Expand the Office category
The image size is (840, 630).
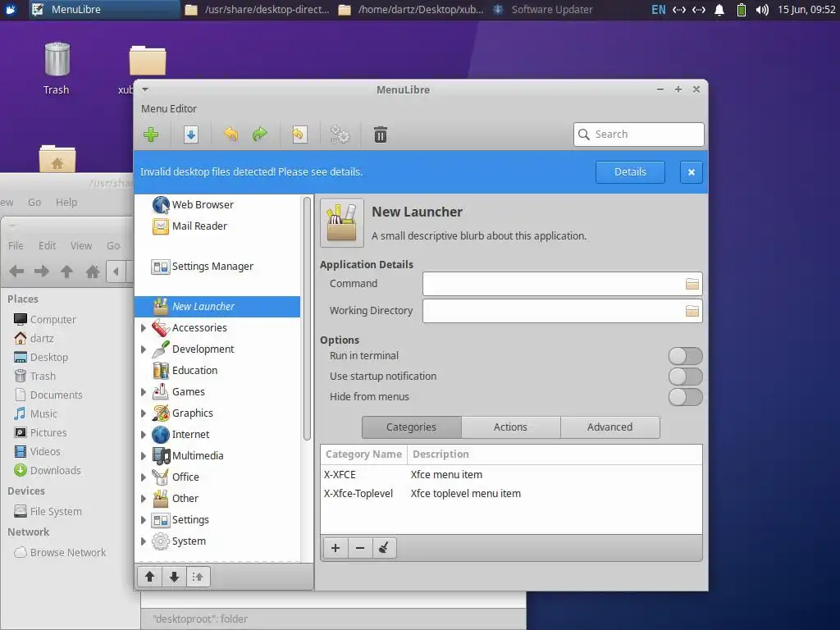(143, 477)
